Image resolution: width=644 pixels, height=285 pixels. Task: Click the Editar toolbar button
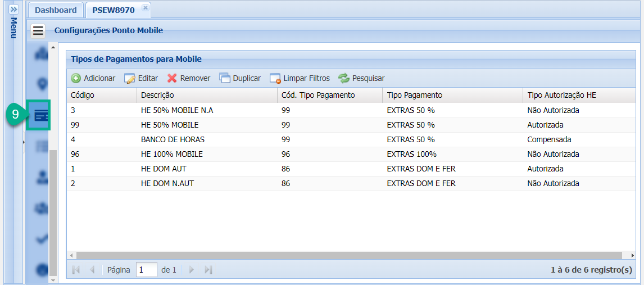pyautogui.click(x=141, y=78)
